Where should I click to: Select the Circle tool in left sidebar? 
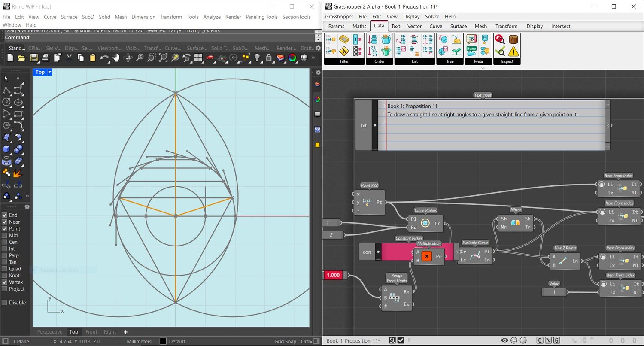(x=7, y=102)
